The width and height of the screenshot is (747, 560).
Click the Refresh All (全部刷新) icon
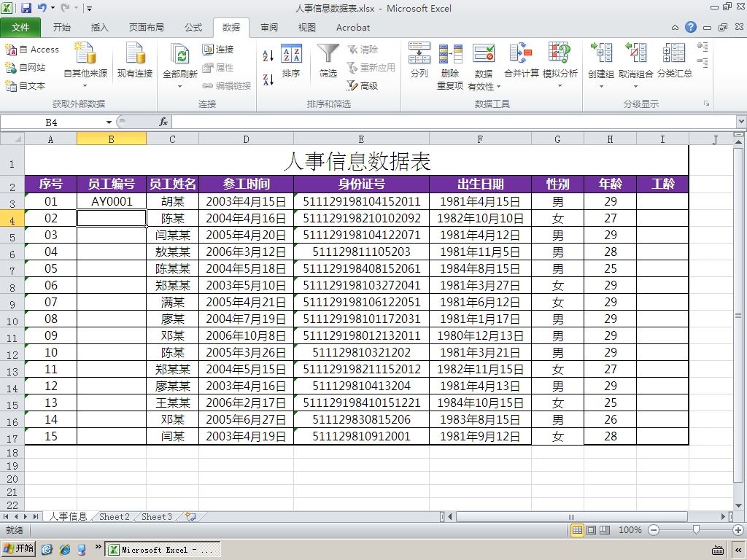click(180, 55)
